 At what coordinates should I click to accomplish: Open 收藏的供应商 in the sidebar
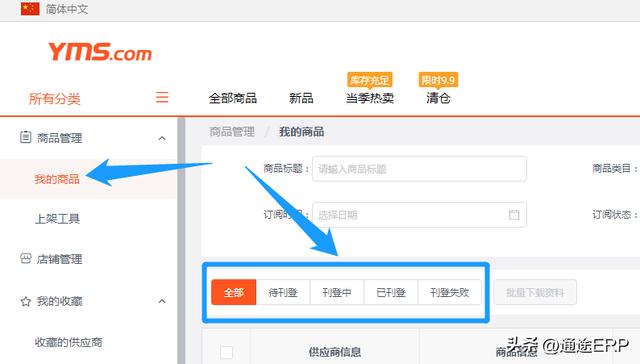pos(68,342)
